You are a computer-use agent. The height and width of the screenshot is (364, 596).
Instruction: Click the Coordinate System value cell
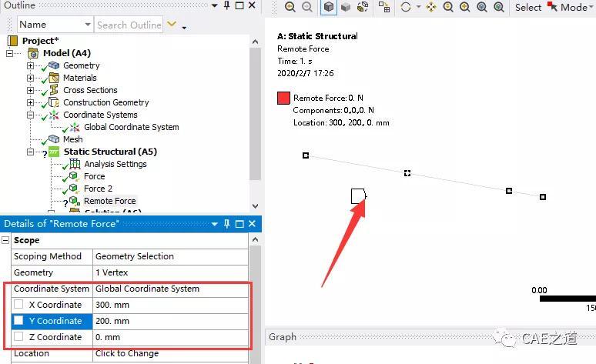(170, 289)
